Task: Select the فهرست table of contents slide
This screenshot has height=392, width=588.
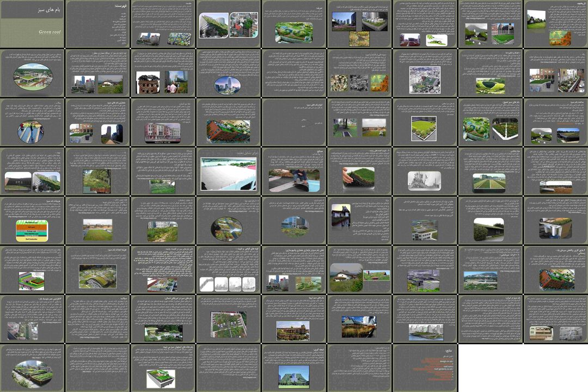Action: click(x=97, y=24)
